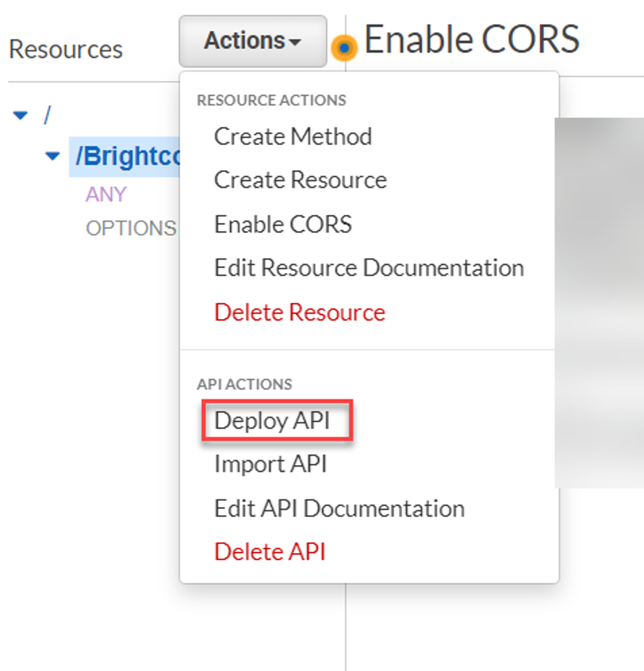This screenshot has height=671, width=644.
Task: Select the /Brightcove resource
Action: tap(125, 156)
